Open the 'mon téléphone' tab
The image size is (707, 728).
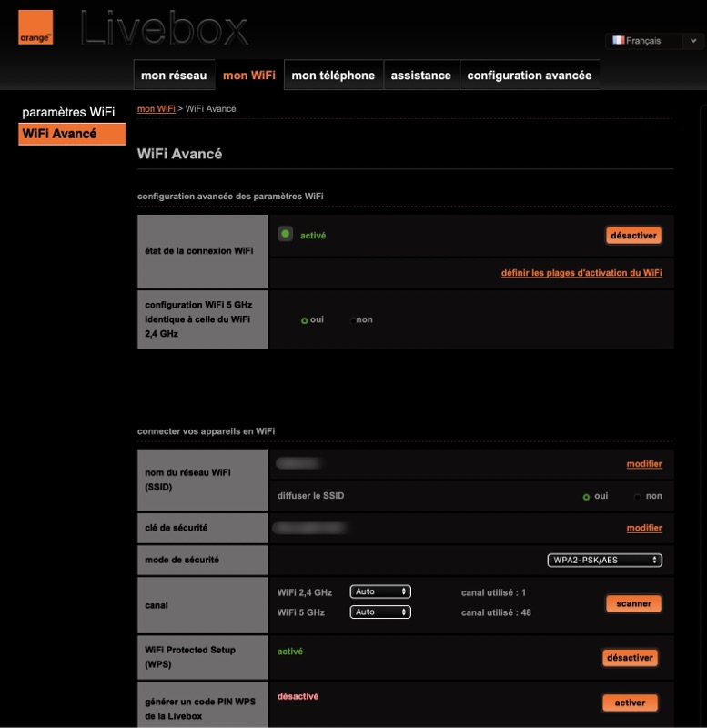333,76
